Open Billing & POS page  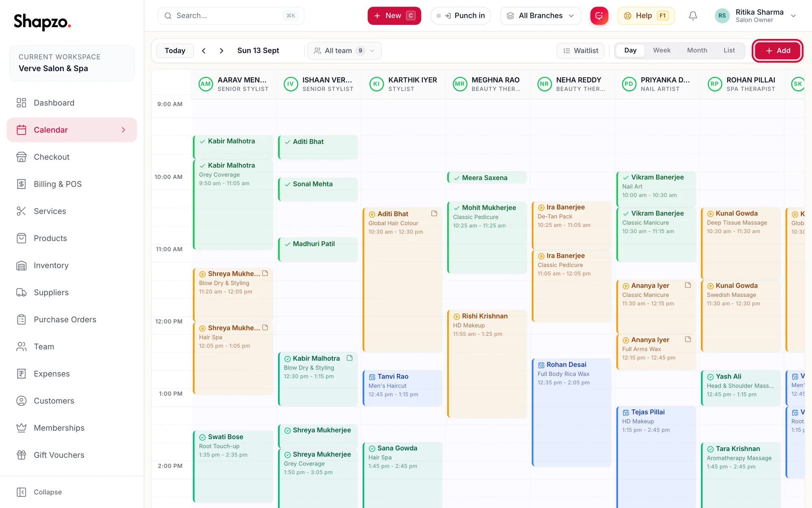72,184
